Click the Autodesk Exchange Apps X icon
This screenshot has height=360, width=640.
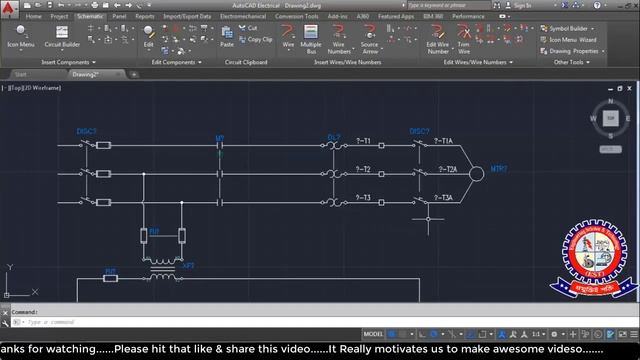(564, 5)
